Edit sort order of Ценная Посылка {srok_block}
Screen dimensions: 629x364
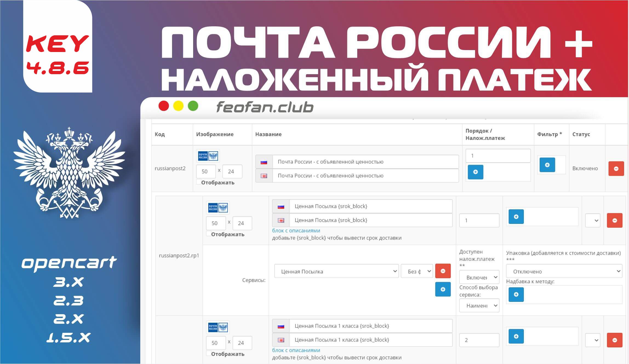coord(479,221)
